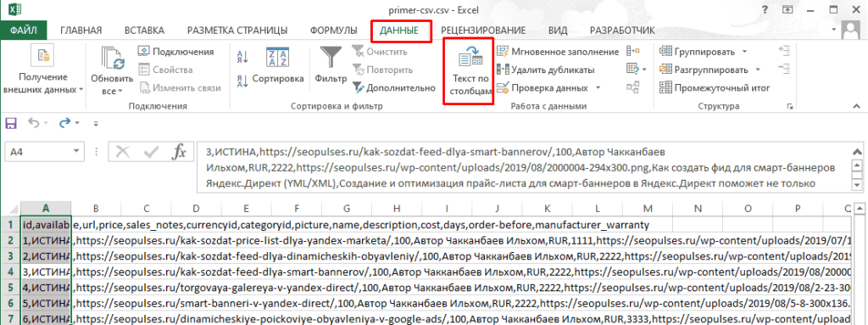
Task: Insert function with fx icon
Action: pos(179,152)
